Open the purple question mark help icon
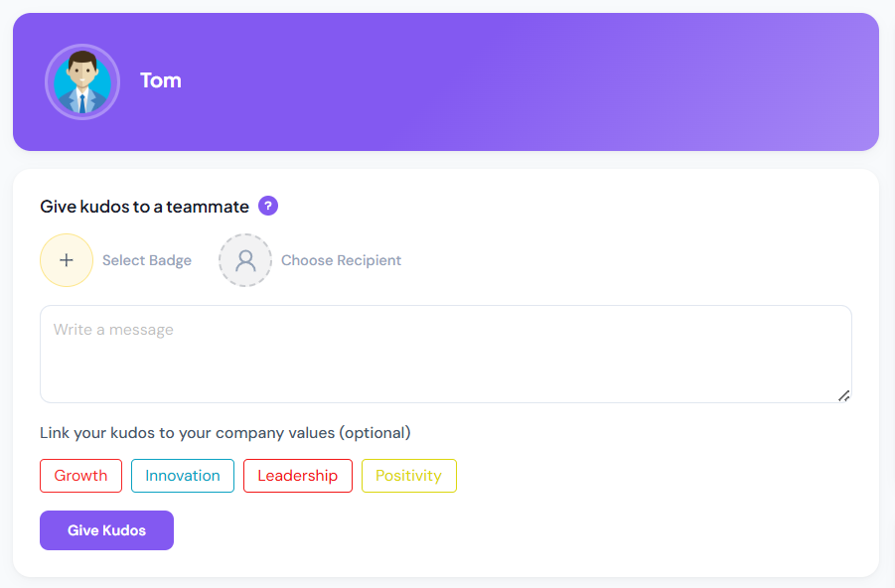Viewport: 895px width, 588px height. pos(268,206)
